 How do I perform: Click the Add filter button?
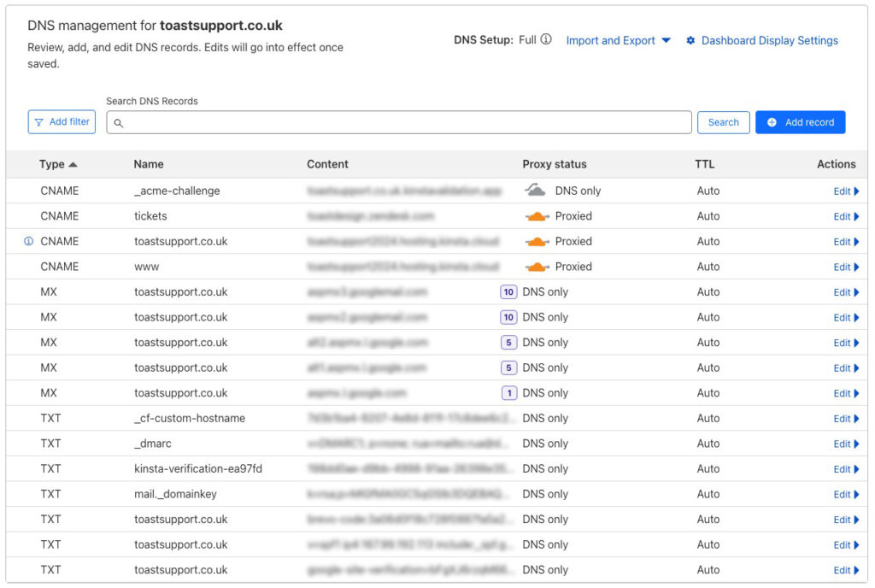point(62,121)
